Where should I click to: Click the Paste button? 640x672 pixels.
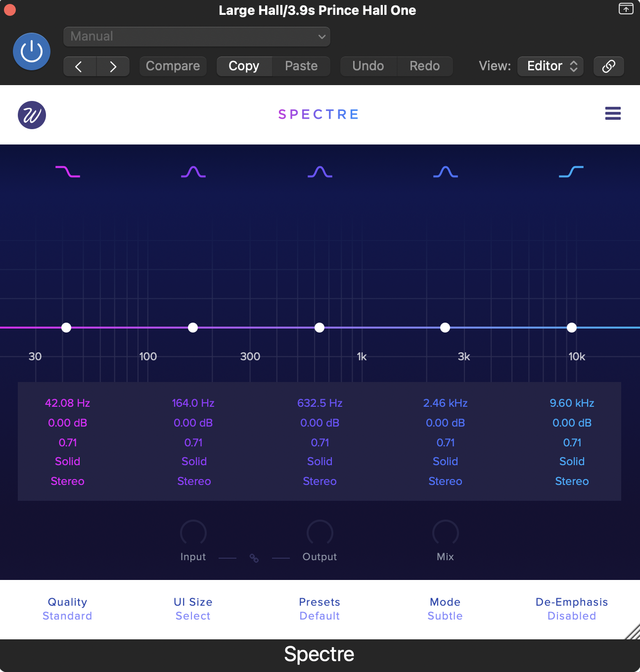301,66
